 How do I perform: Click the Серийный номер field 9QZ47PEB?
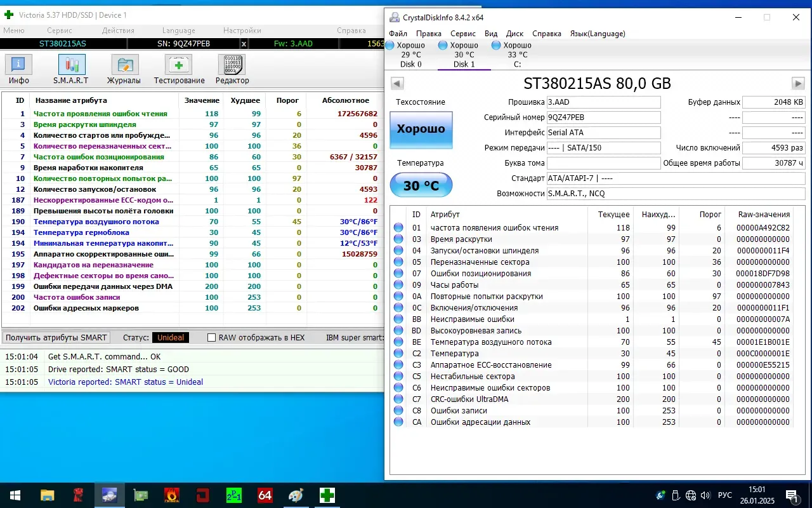click(x=603, y=117)
